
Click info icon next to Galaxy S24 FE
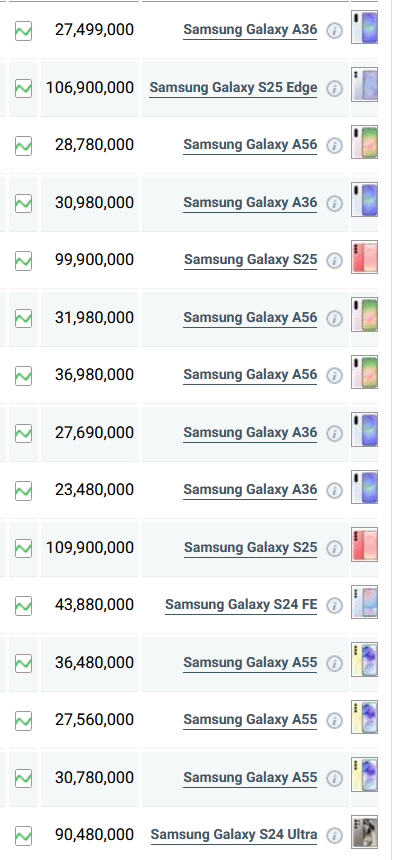(334, 606)
